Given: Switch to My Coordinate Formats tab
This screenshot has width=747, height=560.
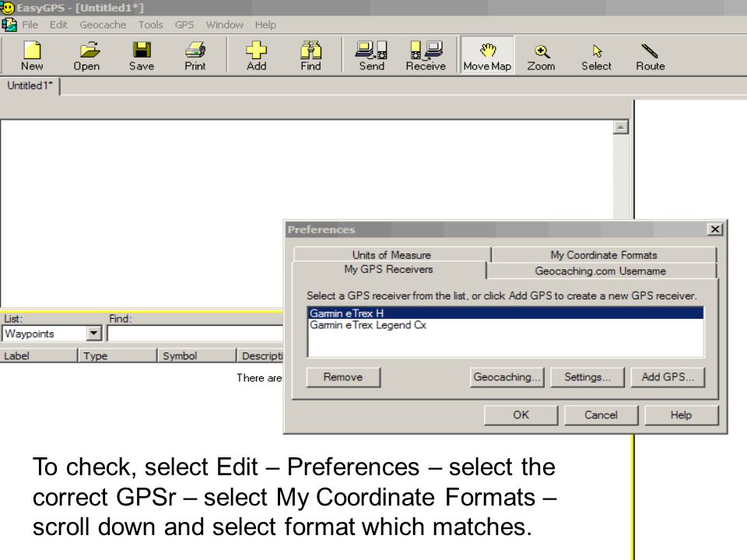Looking at the screenshot, I should pyautogui.click(x=604, y=255).
